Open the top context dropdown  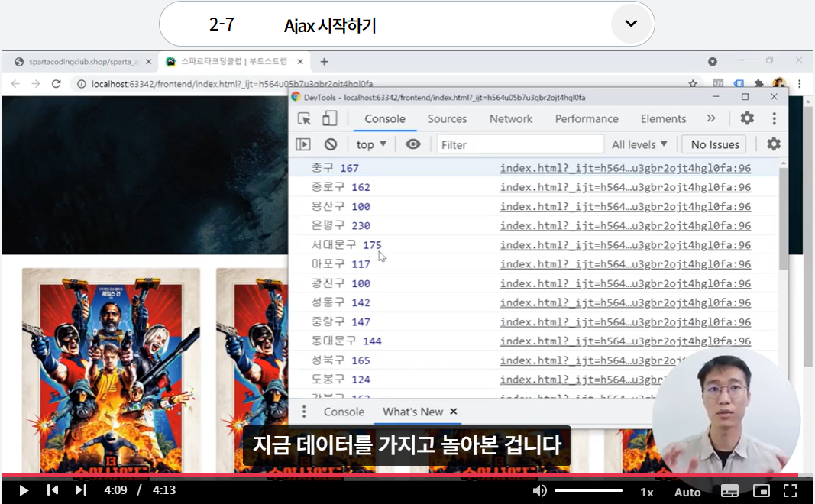371,144
